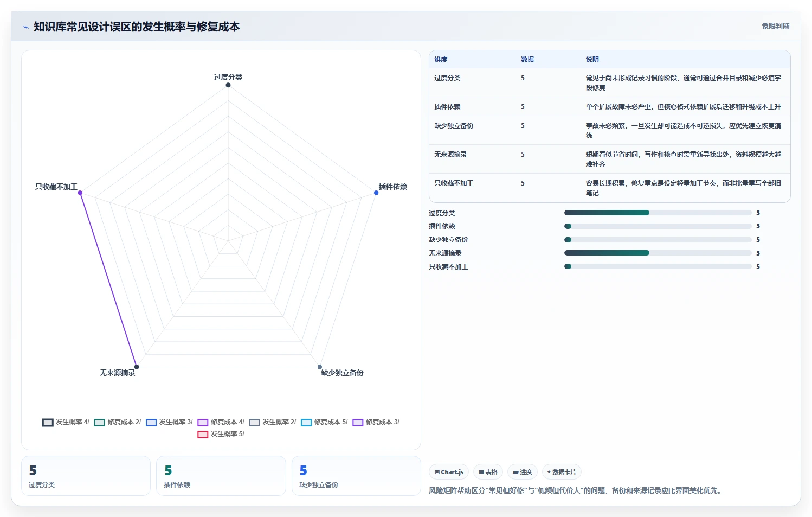
Task: Toggle the 修复成本 4/ legend item
Action: click(x=221, y=422)
